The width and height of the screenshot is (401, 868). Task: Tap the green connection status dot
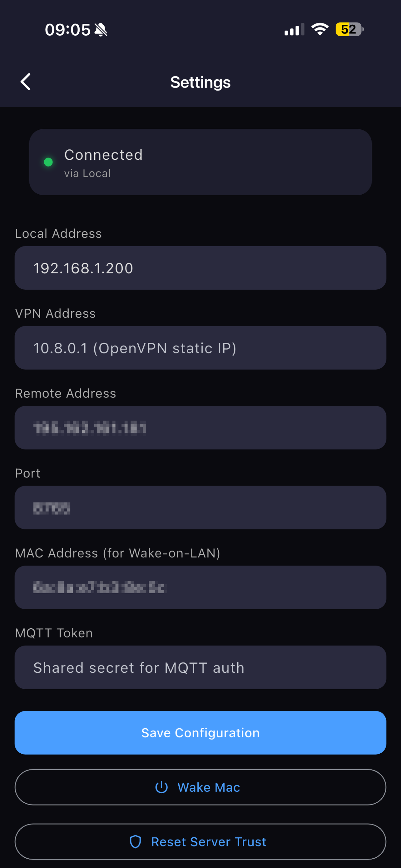click(48, 162)
